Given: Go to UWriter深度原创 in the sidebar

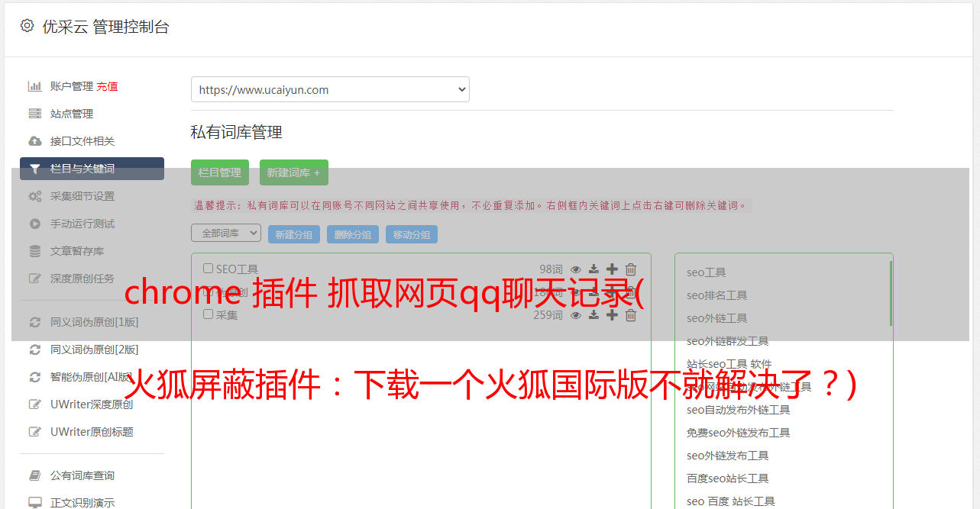Looking at the screenshot, I should [92, 404].
